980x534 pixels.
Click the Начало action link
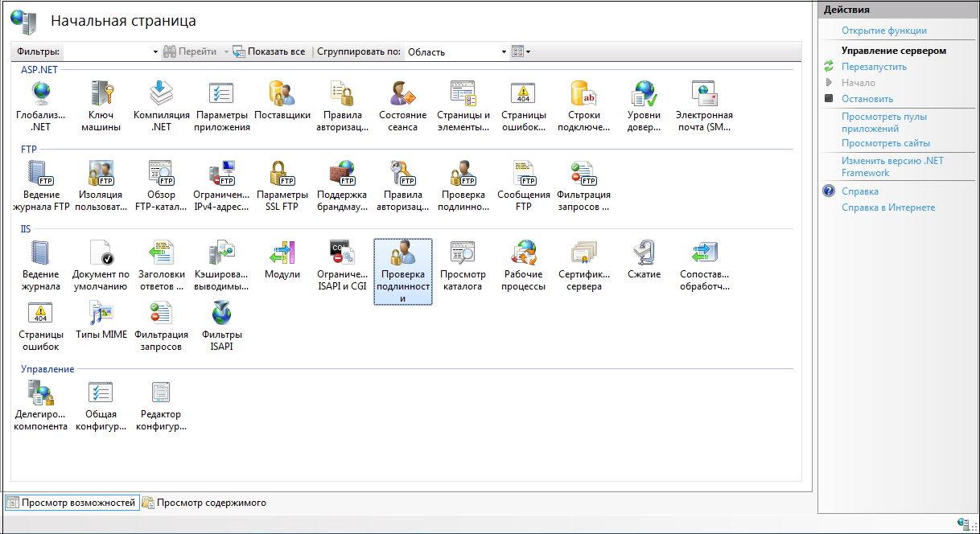pyautogui.click(x=859, y=83)
